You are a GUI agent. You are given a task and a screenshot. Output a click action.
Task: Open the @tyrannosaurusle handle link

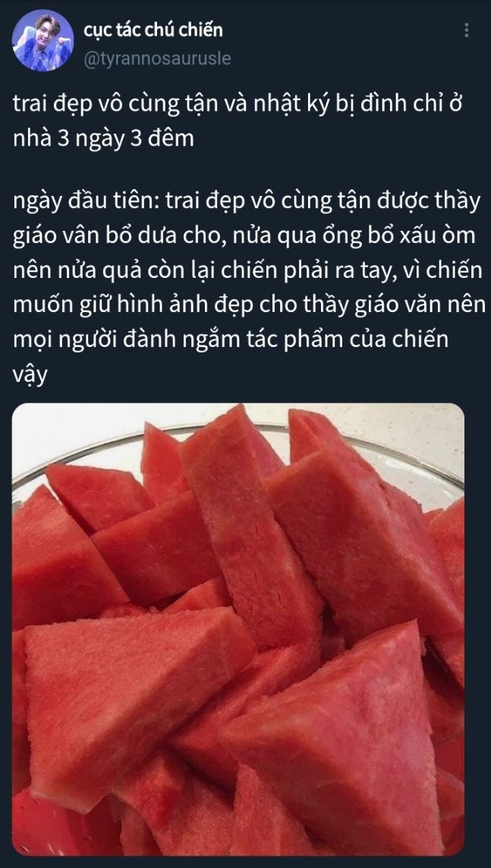point(158,58)
